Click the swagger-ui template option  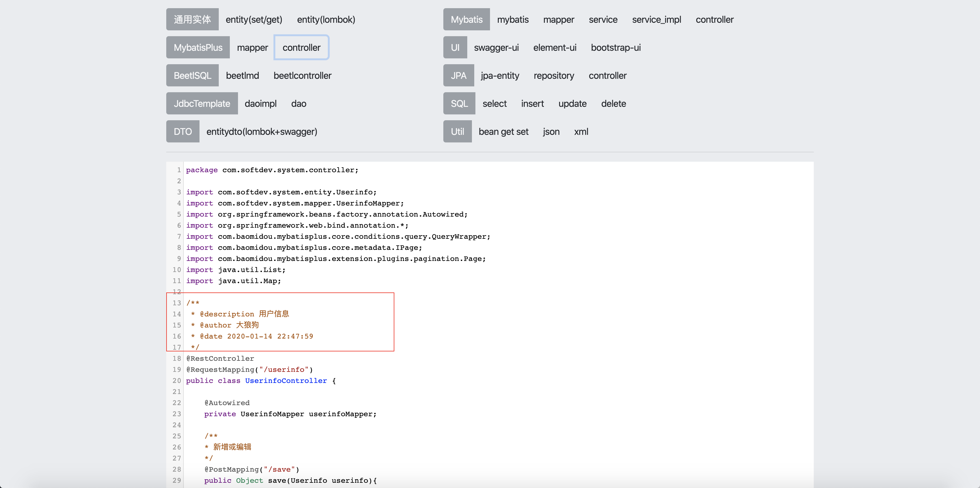coord(496,48)
